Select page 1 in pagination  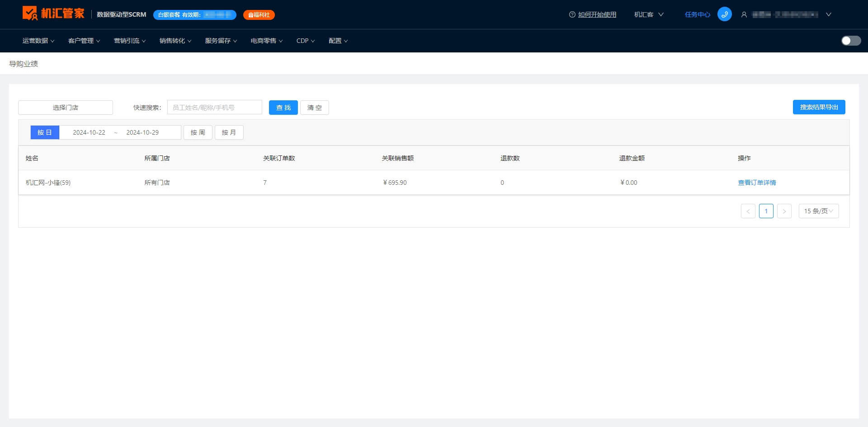(766, 211)
